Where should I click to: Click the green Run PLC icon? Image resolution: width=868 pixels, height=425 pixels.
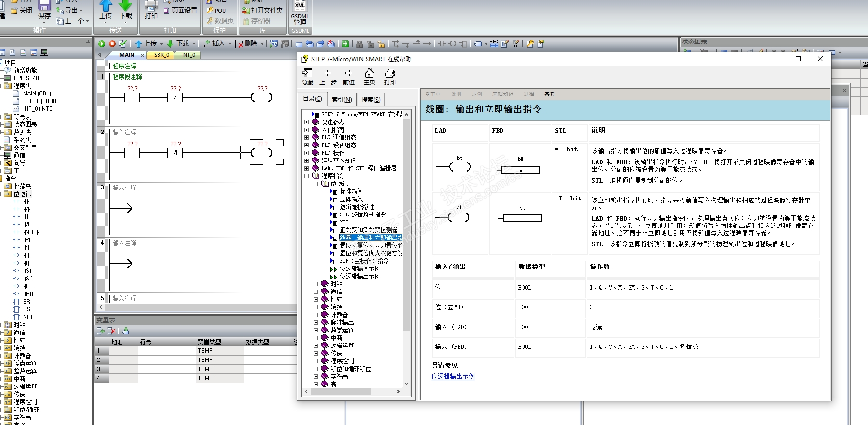(x=102, y=44)
